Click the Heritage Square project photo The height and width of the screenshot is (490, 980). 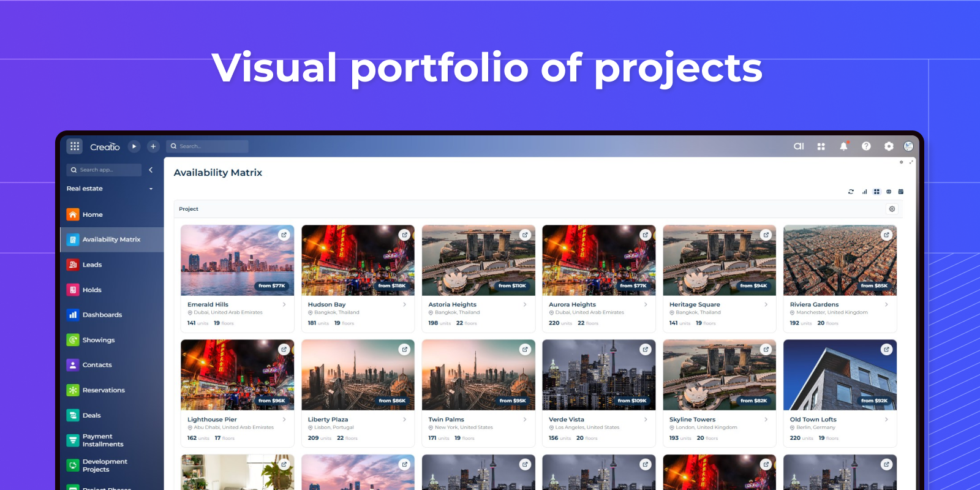(x=720, y=260)
